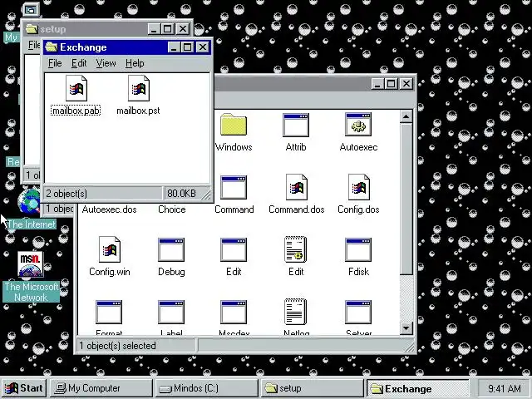Click the Autoexec.dos file label
Image resolution: width=532 pixels, height=399 pixels.
click(x=109, y=209)
